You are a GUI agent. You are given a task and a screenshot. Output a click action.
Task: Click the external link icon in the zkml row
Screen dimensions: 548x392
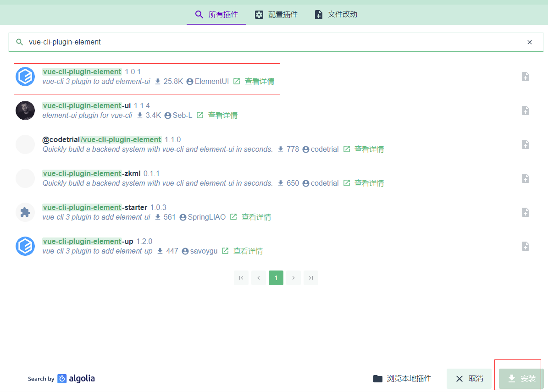coord(346,183)
